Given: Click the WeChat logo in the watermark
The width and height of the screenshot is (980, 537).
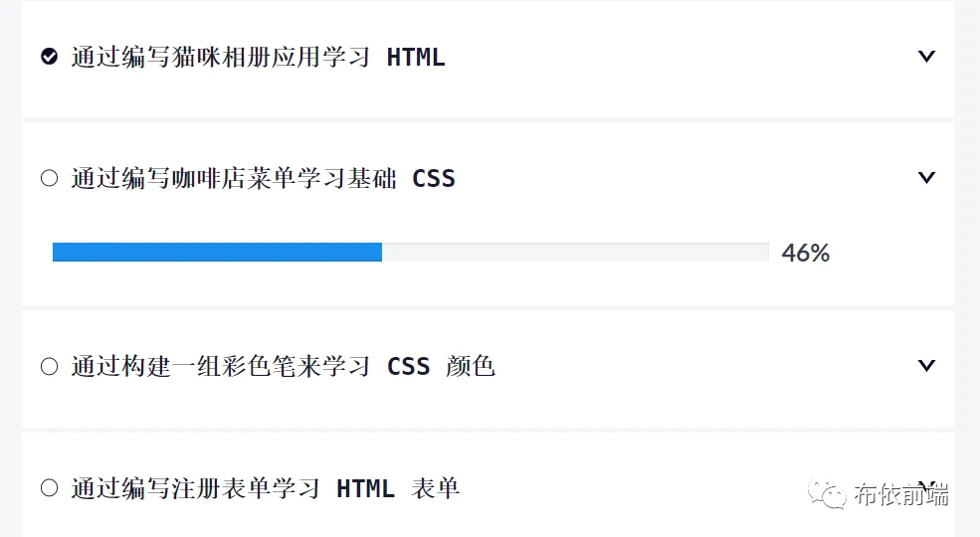Looking at the screenshot, I should point(827,493).
